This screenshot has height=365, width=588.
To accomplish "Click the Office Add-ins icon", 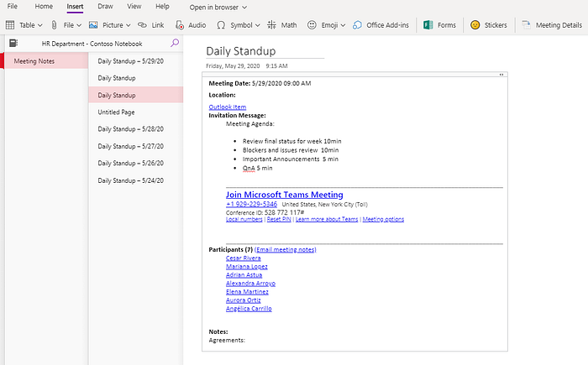I will pos(357,25).
